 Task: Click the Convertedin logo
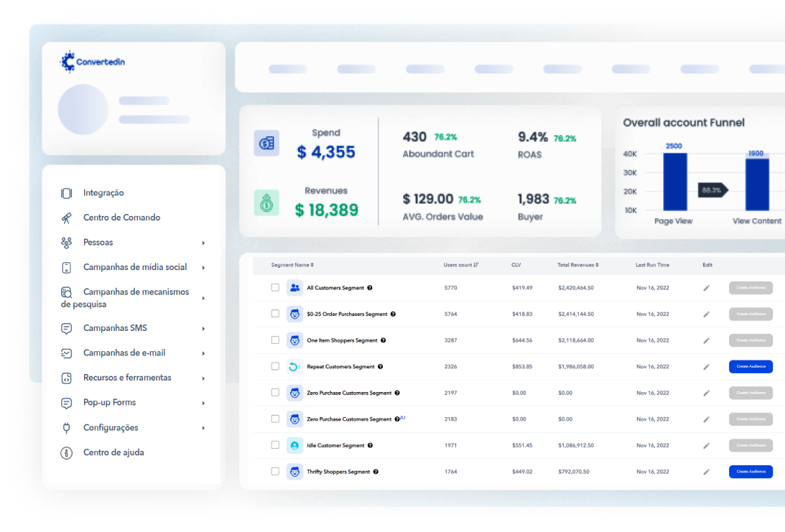tap(92, 62)
